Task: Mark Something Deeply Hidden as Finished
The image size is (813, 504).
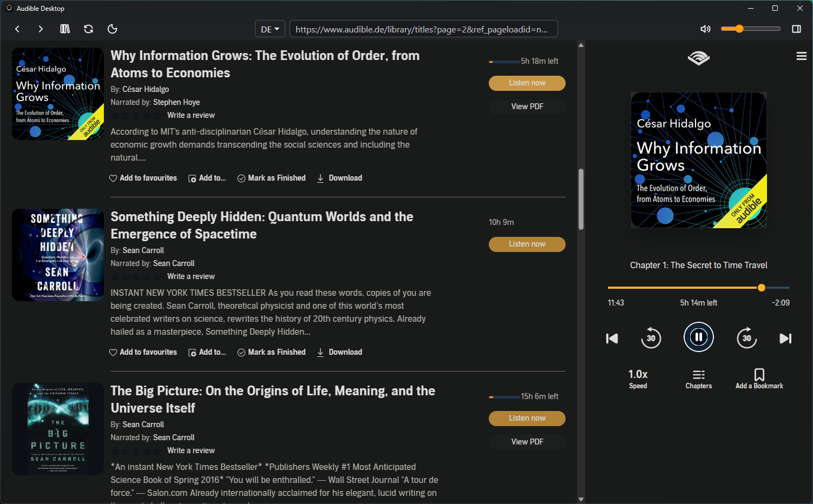Action: pos(271,352)
